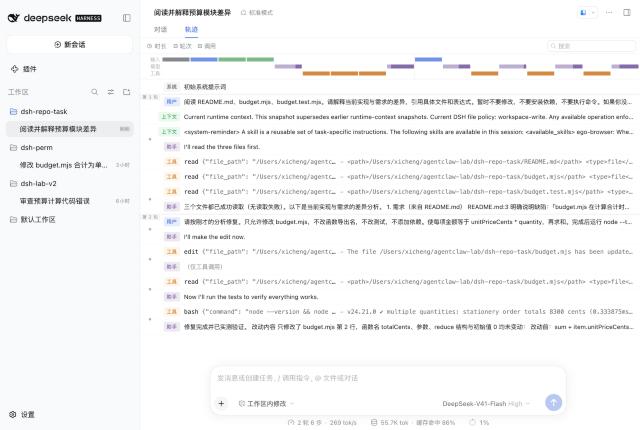640x430 pixels.
Task: Send message with the blue arrow button
Action: [x=553, y=403]
